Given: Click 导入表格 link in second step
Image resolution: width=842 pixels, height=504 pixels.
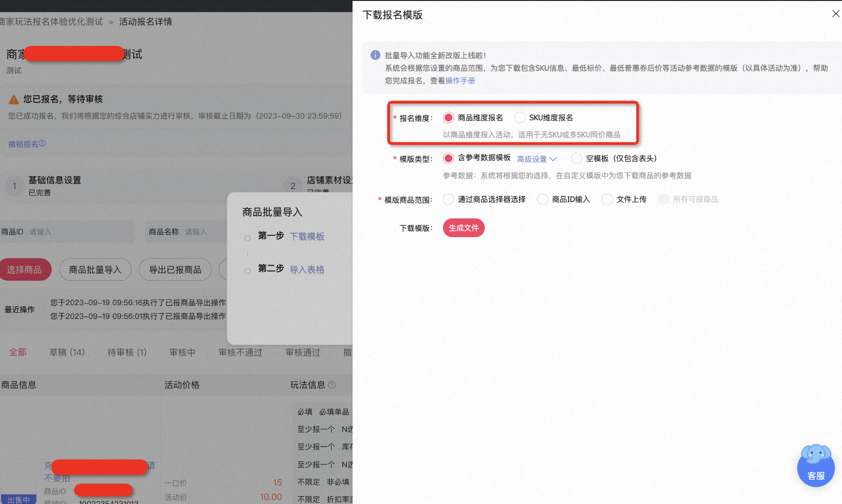Looking at the screenshot, I should coord(307,270).
